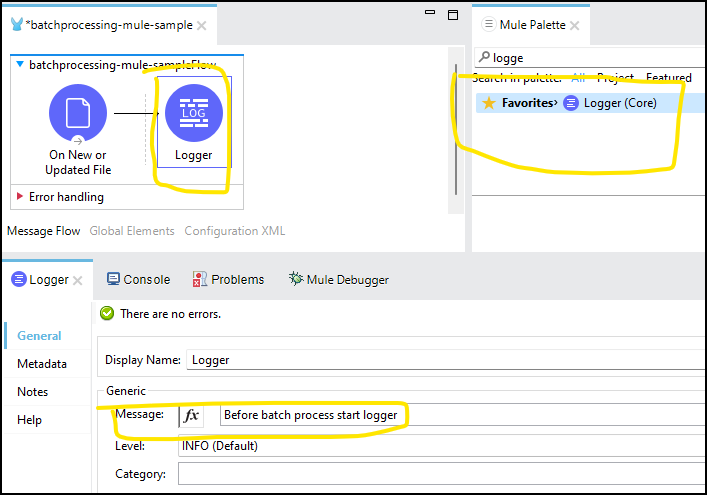Expand the Error handling section
This screenshot has height=495, width=707.
click(x=20, y=197)
